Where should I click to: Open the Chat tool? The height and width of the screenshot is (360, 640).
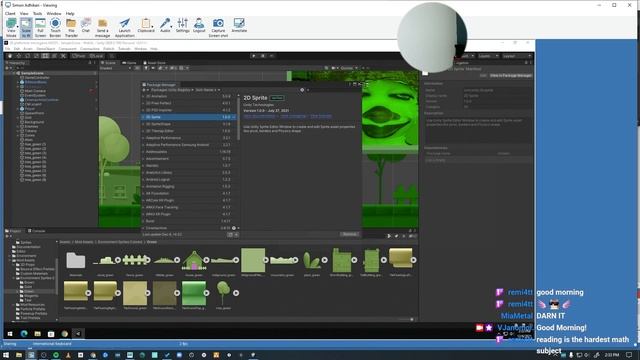click(86, 25)
